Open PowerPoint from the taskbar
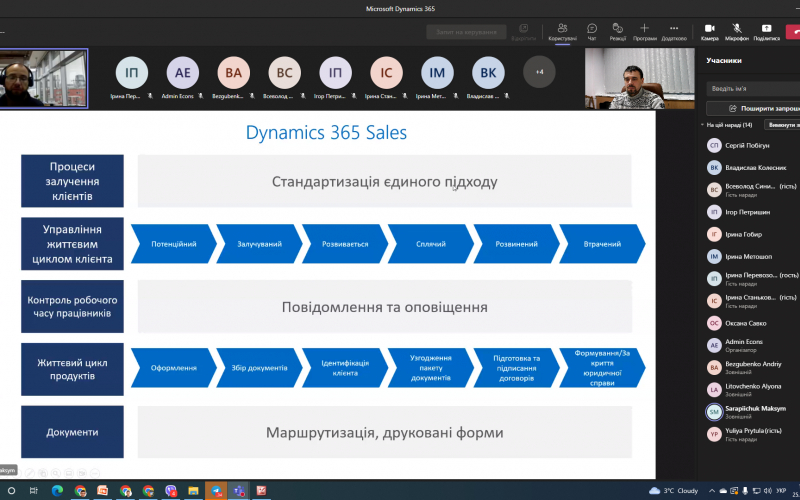 103,491
